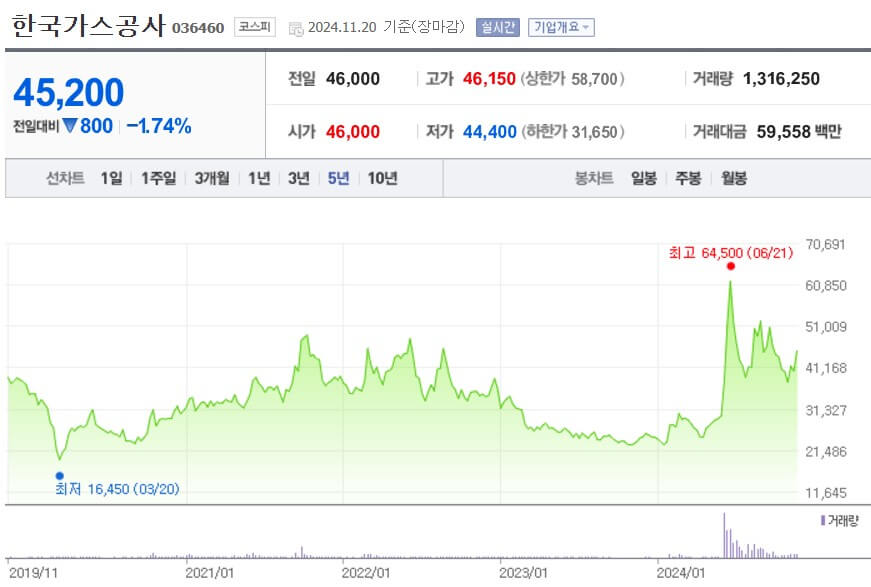871x587 pixels.
Task: Click the 60,850 price axis label
Action: click(x=825, y=285)
